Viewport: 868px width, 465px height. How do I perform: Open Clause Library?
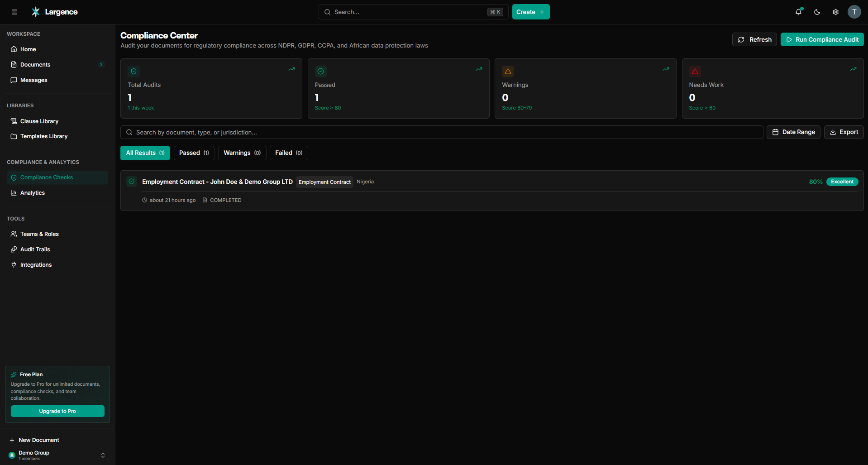coord(57,121)
